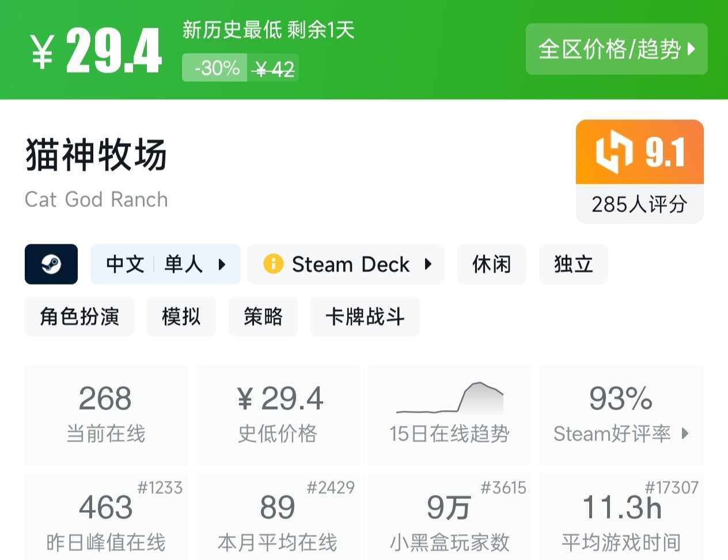Select the 休闲 tag
Image resolution: width=728 pixels, height=560 pixels.
point(491,264)
